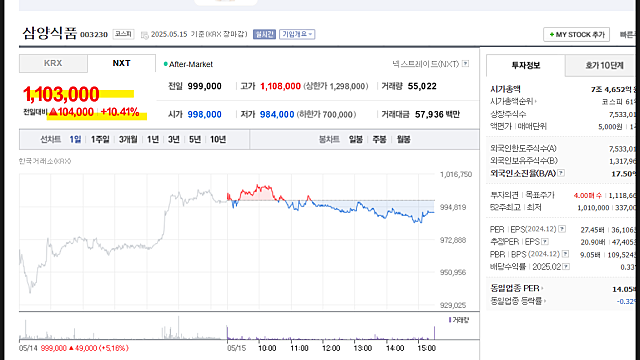Click the 20.90배 estimated PER value

593,242
